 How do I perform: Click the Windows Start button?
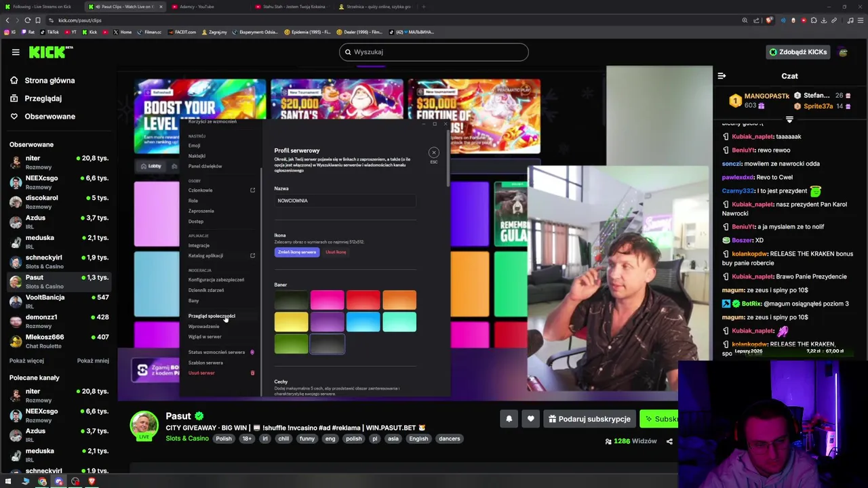(9, 482)
